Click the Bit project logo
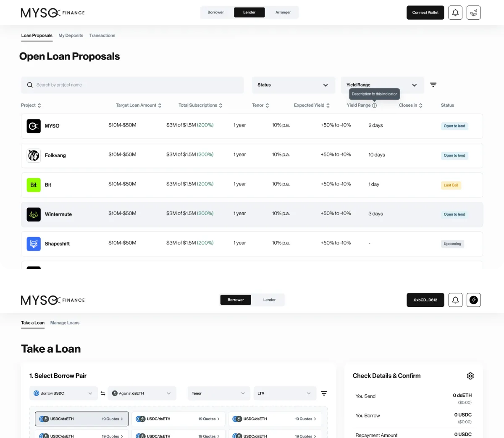 click(x=34, y=185)
